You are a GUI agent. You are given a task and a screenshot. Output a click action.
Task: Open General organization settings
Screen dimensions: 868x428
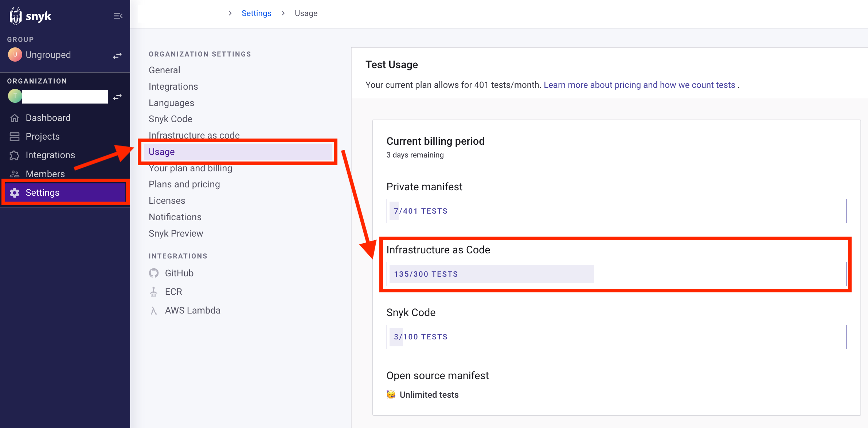[164, 70]
